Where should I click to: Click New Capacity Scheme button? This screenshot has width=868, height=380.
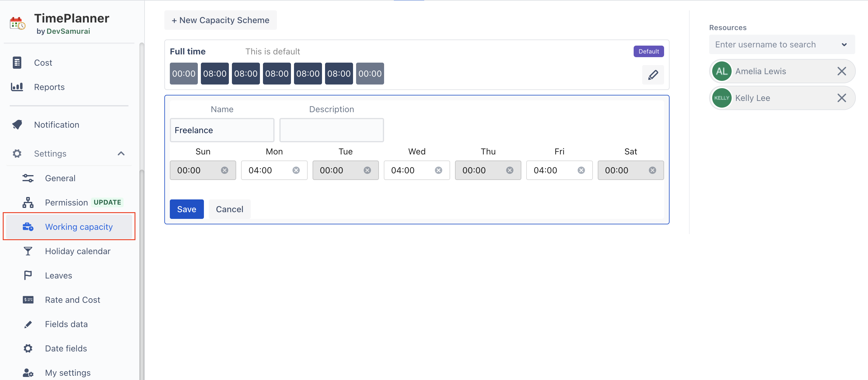pos(220,20)
